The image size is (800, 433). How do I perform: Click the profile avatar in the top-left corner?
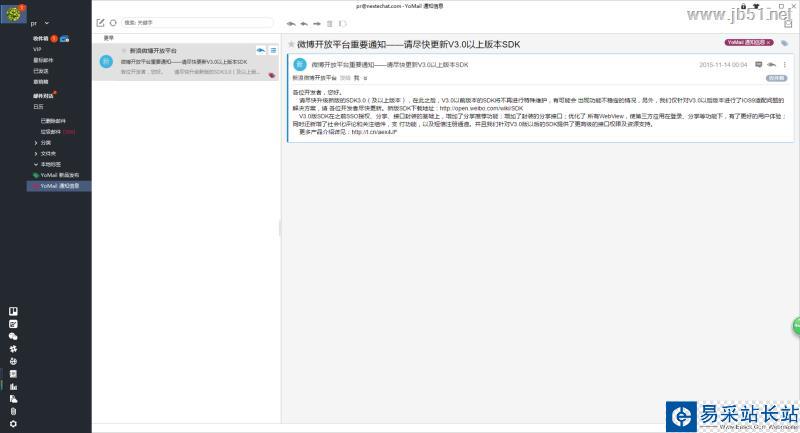pos(13,13)
